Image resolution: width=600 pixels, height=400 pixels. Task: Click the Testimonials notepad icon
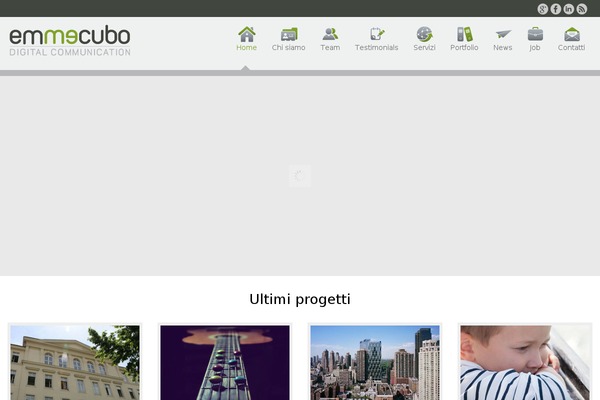(377, 34)
